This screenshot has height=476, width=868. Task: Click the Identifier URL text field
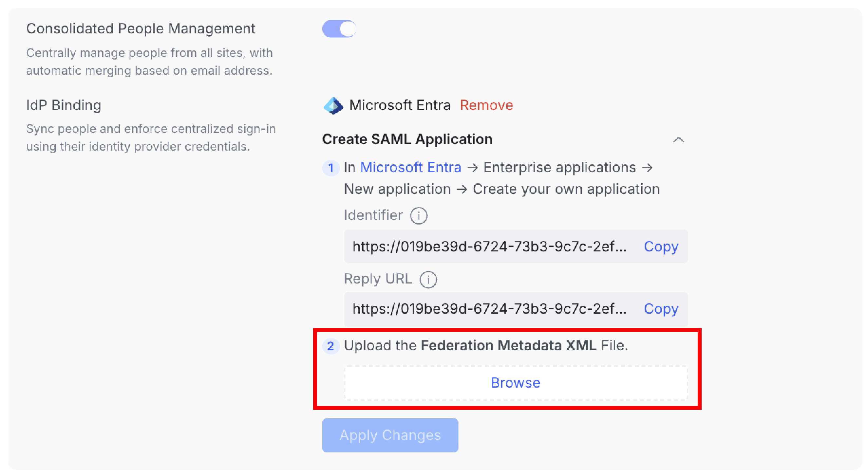[x=489, y=247]
